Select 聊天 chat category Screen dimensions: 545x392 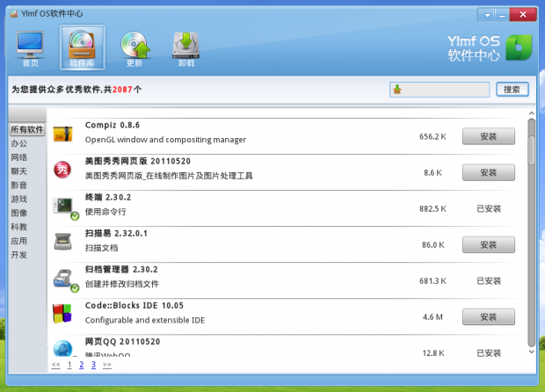18,171
